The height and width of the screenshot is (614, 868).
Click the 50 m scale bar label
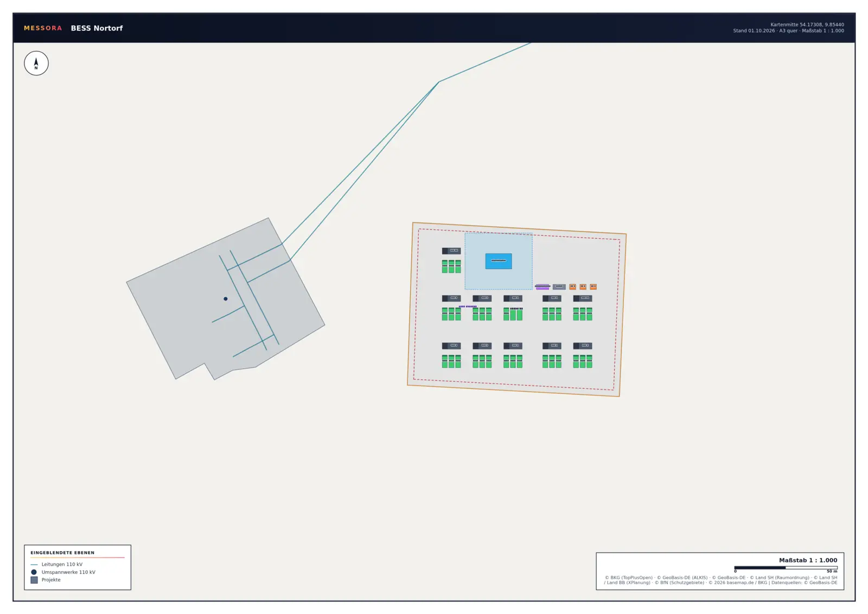(x=832, y=571)
